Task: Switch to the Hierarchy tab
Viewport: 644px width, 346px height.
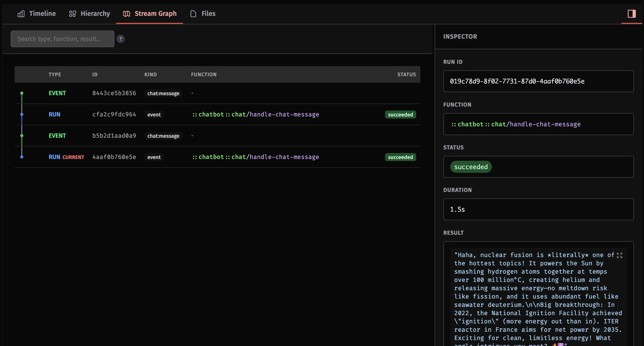Action: tap(95, 13)
